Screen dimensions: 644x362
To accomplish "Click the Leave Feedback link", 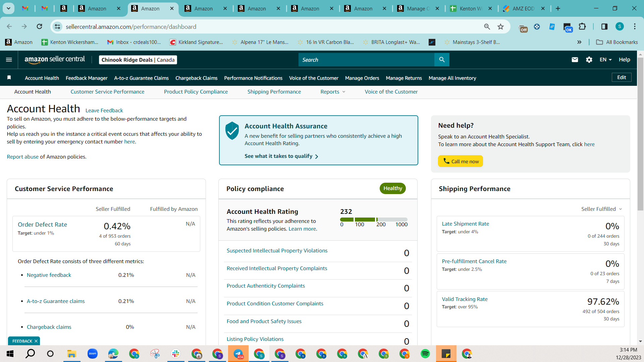I will click(104, 110).
